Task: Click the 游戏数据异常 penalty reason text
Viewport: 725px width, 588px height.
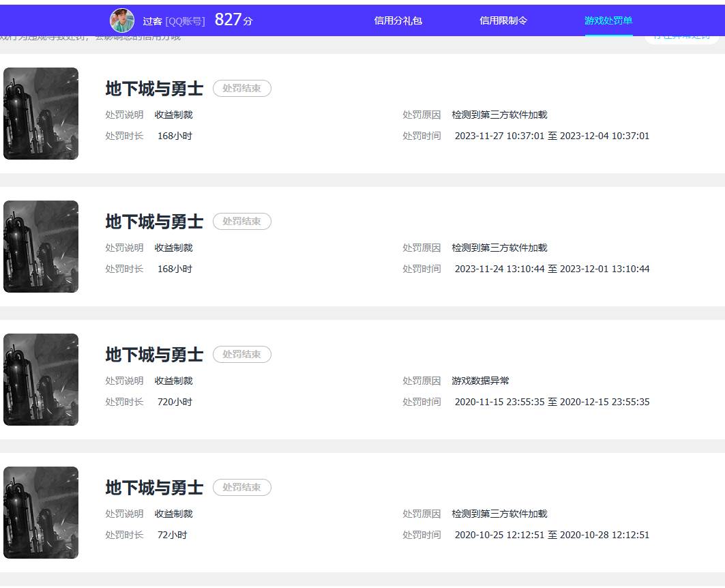Action: pos(480,381)
